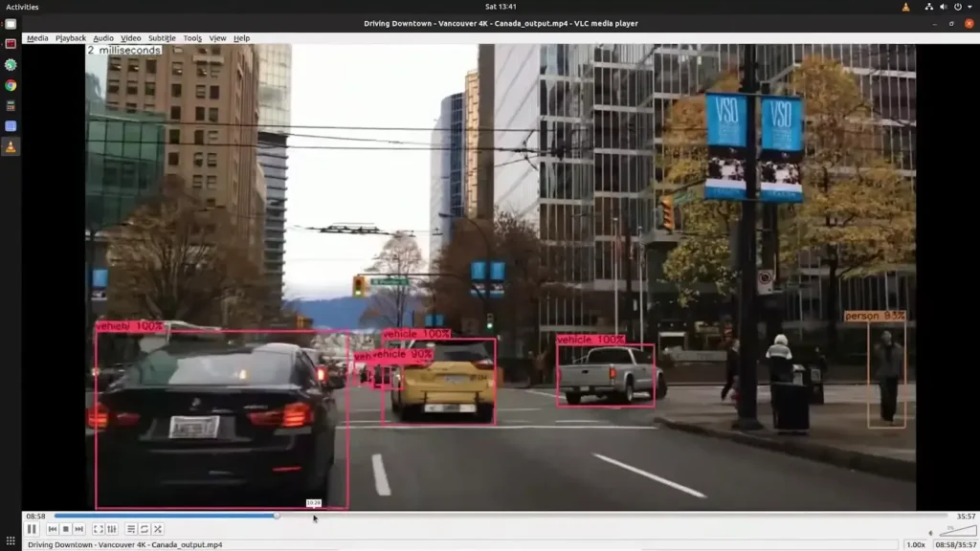Expand the Subtitle menu
The width and height of the screenshot is (980, 551).
click(162, 38)
